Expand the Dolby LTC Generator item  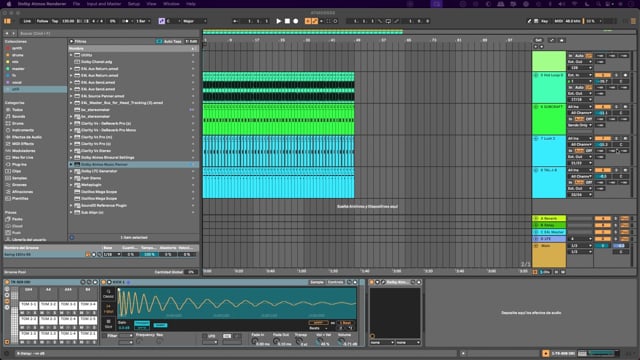71,171
